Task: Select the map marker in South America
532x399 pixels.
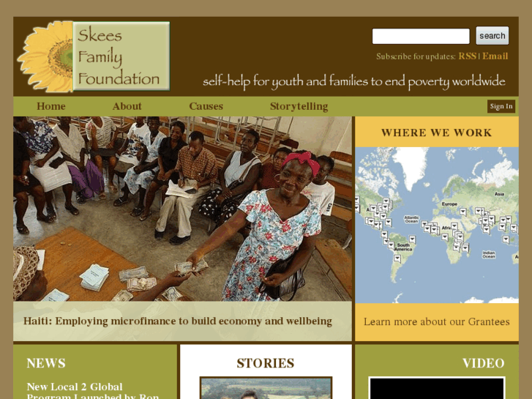Action: [397, 258]
